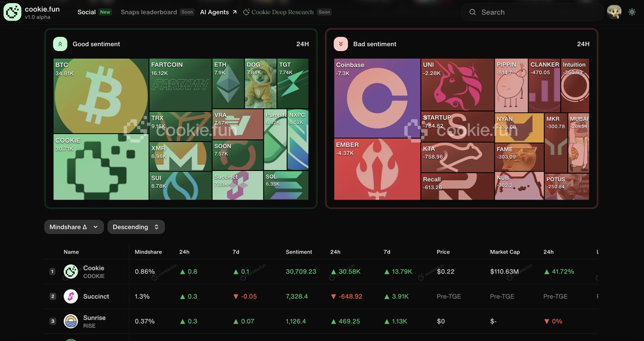The height and width of the screenshot is (341, 644).
Task: Click the -648.92 sentiment change
Action: click(346, 296)
